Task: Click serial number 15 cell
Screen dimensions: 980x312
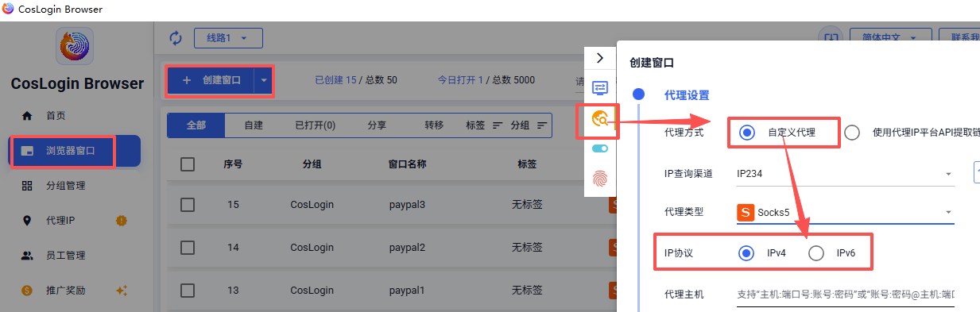Action: click(x=233, y=205)
